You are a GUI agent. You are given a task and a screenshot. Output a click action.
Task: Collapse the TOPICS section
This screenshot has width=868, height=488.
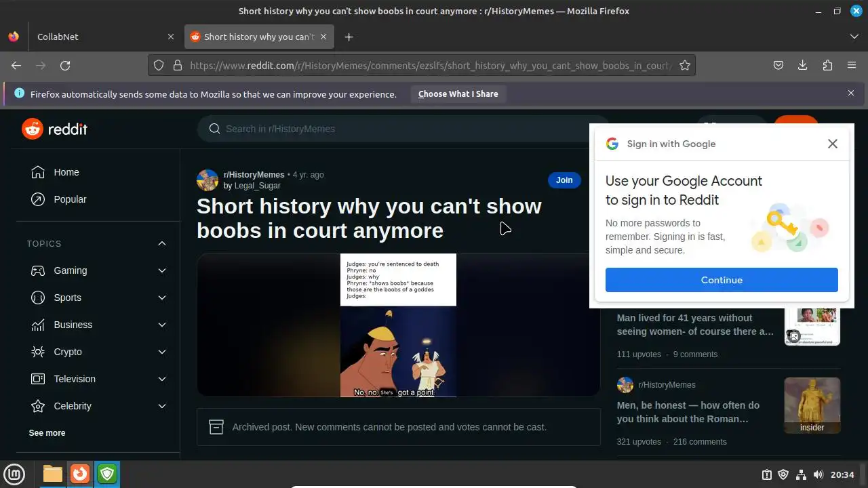tap(162, 243)
